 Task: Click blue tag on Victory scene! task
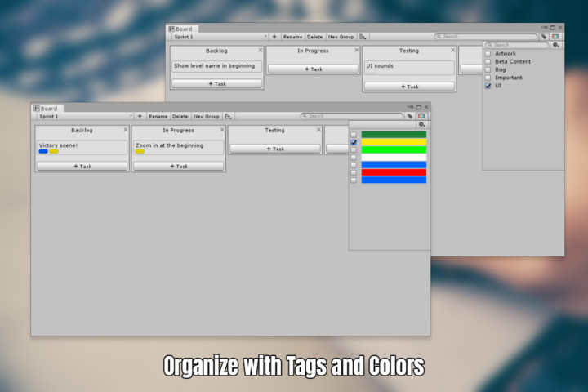(43, 152)
